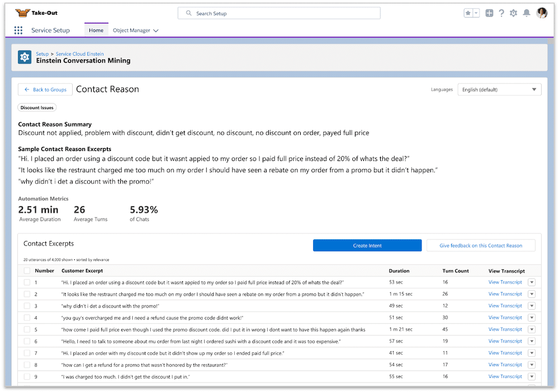Viewport: 559px width, 392px height.
Task: Open your user profile avatar
Action: pyautogui.click(x=541, y=12)
